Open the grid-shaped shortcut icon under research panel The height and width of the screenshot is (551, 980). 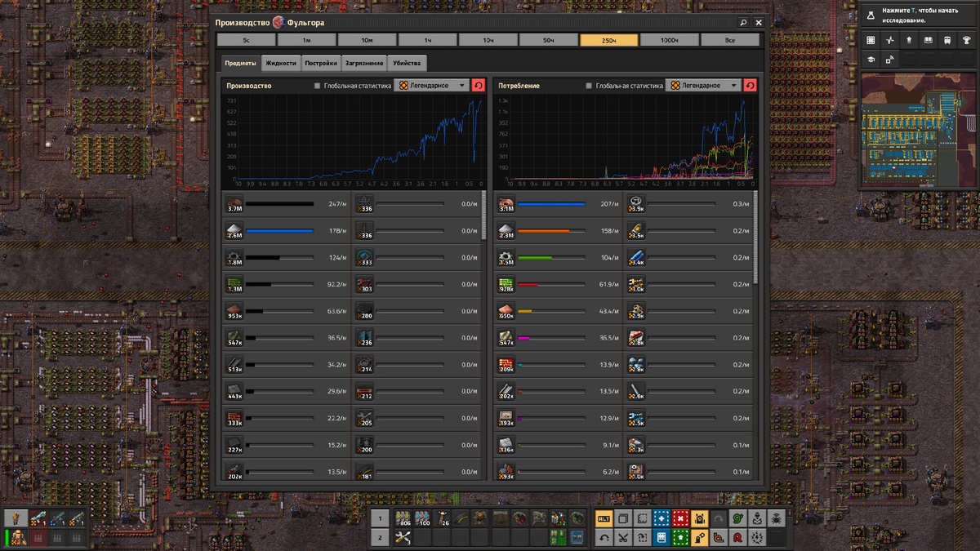(871, 40)
